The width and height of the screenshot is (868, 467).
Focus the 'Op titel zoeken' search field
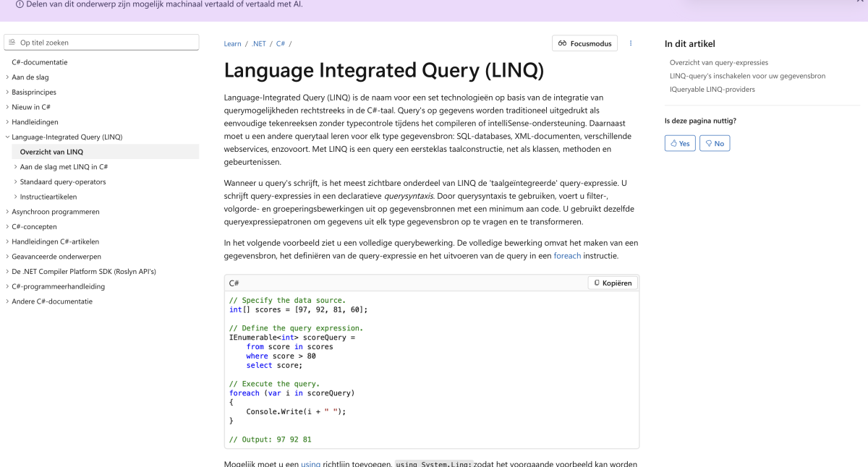101,43
